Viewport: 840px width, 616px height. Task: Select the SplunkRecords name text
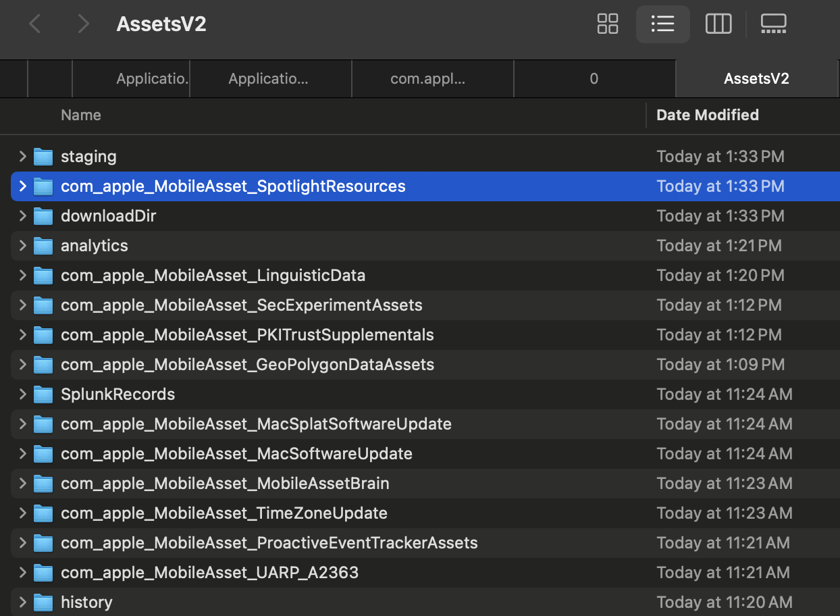[x=118, y=394]
